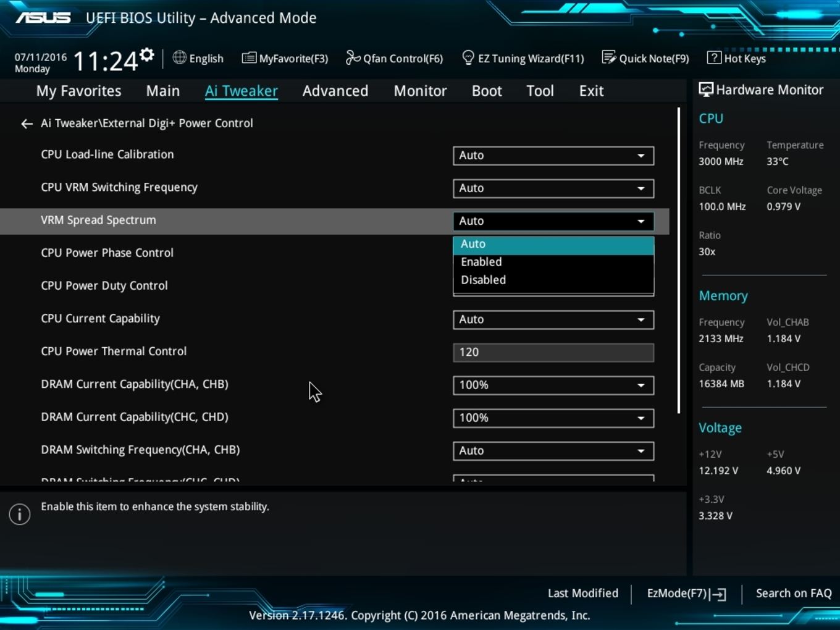
Task: Click the settings list vertical scrollbar
Action: coord(679,261)
